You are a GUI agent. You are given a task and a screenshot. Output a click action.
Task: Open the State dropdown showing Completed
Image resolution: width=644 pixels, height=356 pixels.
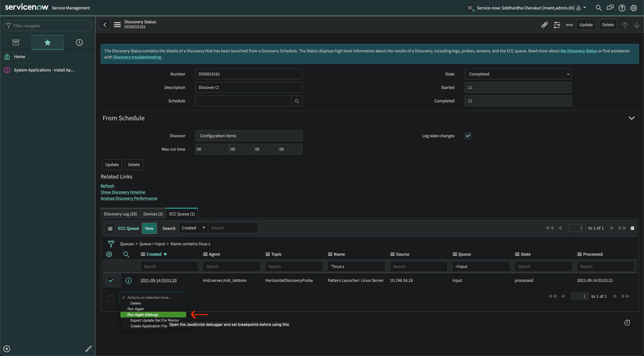518,74
